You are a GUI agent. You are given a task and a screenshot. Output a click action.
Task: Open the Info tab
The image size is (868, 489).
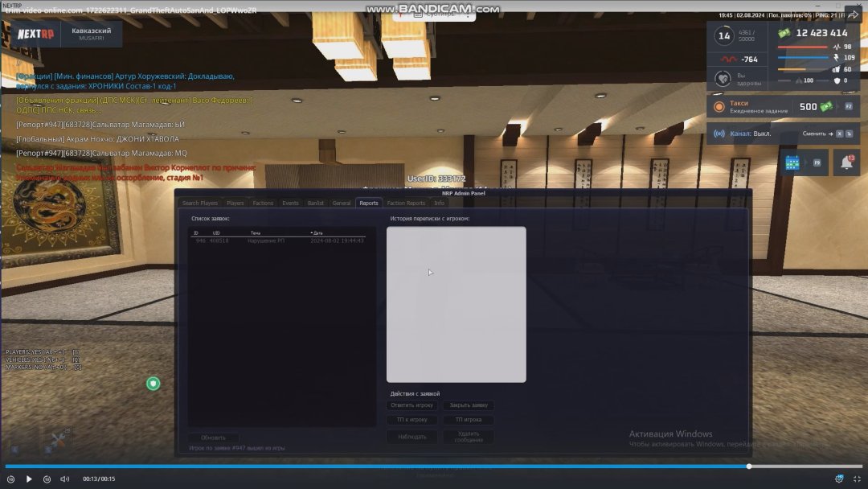coord(439,203)
